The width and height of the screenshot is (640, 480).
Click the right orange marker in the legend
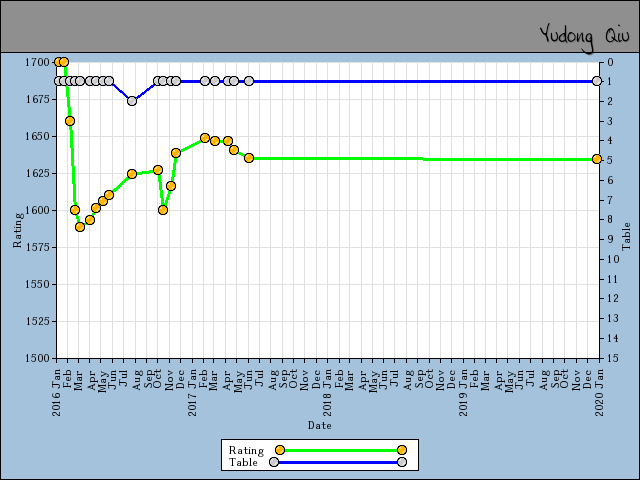point(402,450)
